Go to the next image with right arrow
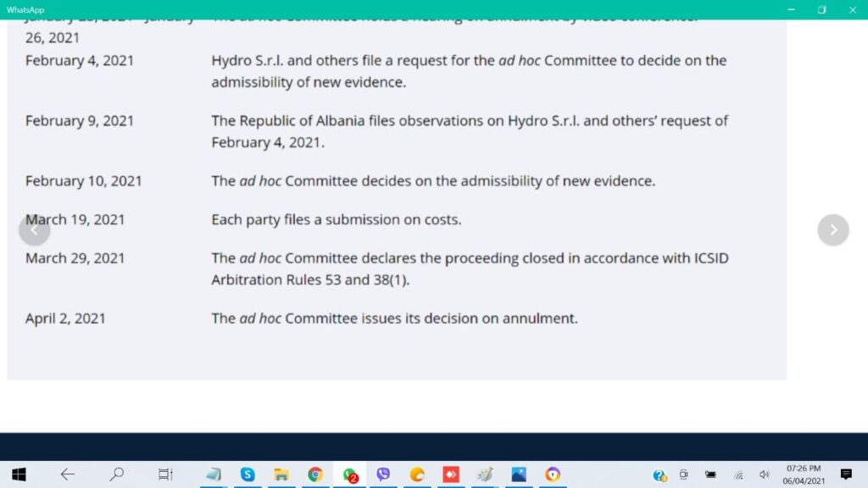The width and height of the screenshot is (868, 488). tap(833, 230)
